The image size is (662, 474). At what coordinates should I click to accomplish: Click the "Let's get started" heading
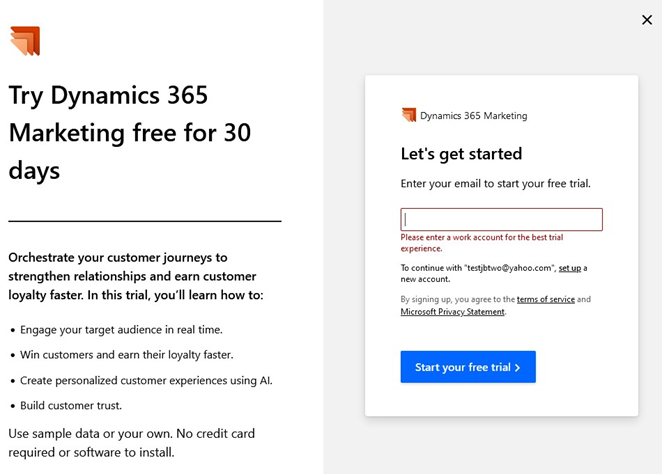point(461,154)
